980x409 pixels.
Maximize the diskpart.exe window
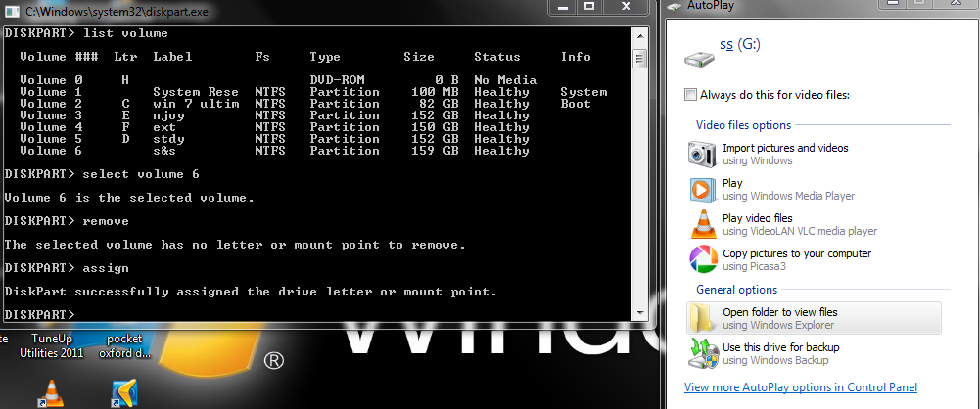(588, 7)
